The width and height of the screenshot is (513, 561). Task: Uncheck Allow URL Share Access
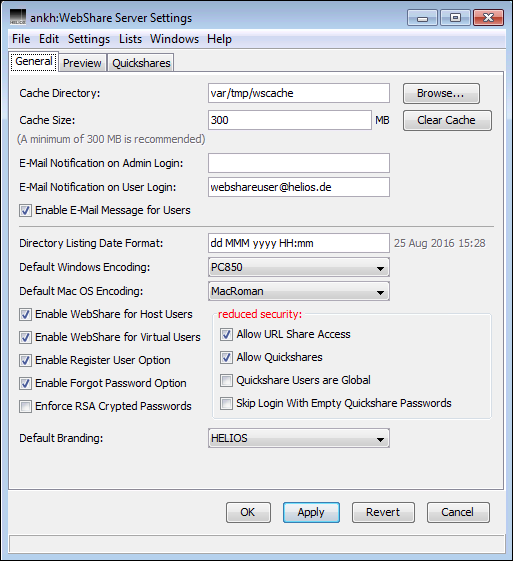pos(226,334)
